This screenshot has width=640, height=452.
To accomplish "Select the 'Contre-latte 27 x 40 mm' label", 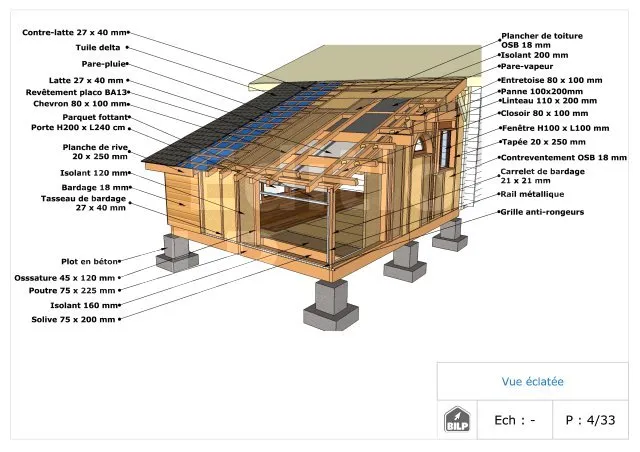I will pos(74,33).
